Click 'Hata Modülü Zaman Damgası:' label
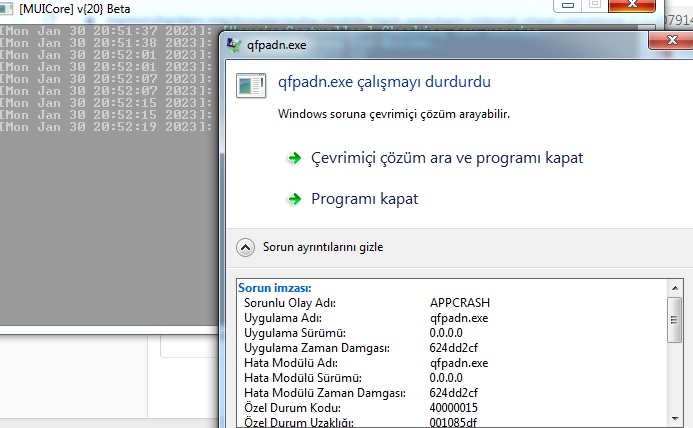This screenshot has width=693, height=428. [325, 393]
